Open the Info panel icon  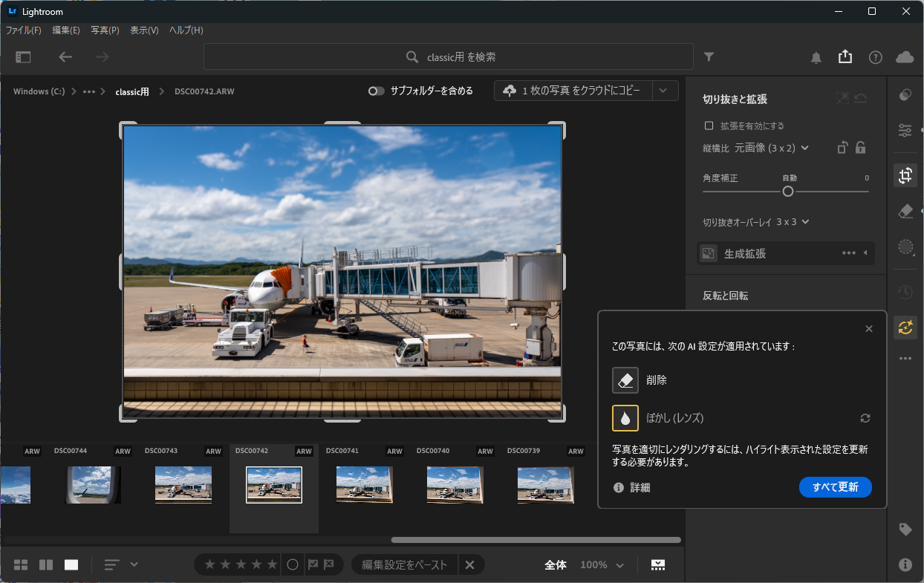[x=905, y=564]
